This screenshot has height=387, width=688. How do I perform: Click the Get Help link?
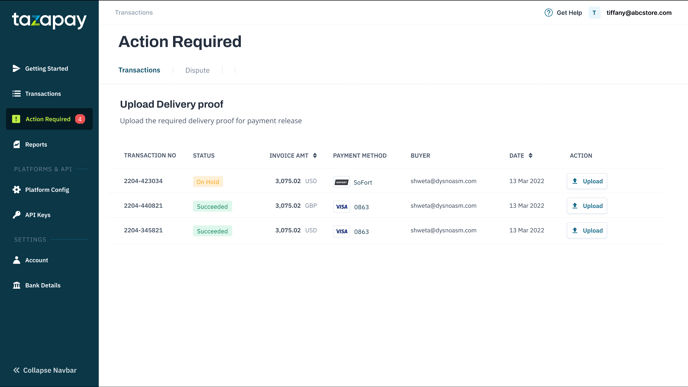[x=569, y=13]
